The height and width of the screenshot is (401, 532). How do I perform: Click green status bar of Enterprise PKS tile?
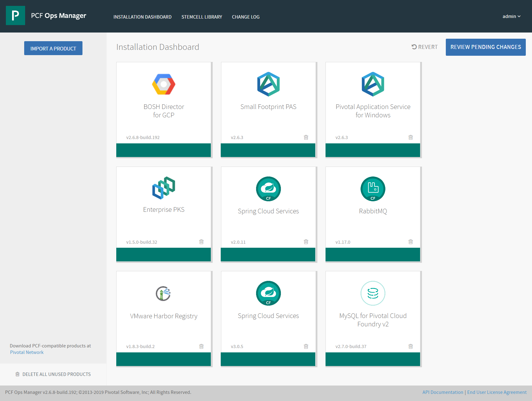(163, 255)
